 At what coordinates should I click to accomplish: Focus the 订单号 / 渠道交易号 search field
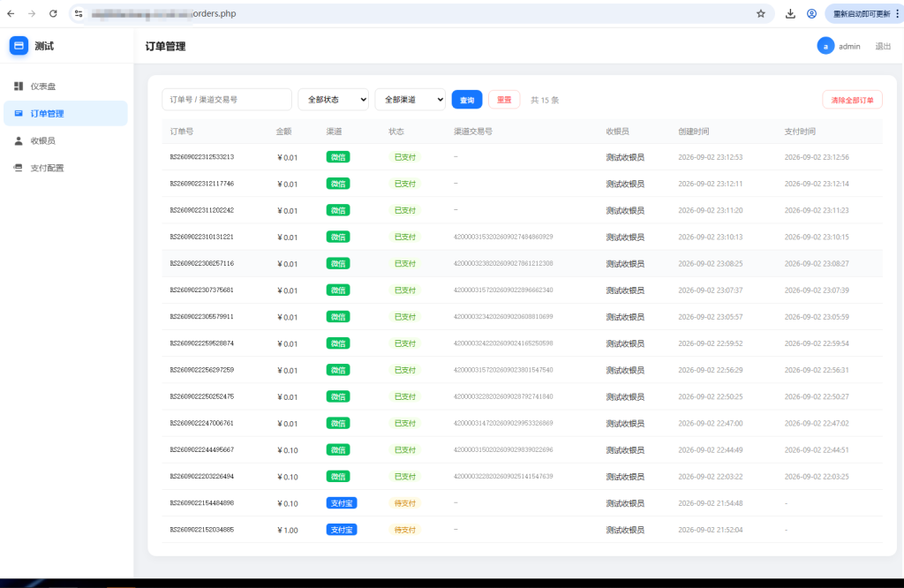227,100
